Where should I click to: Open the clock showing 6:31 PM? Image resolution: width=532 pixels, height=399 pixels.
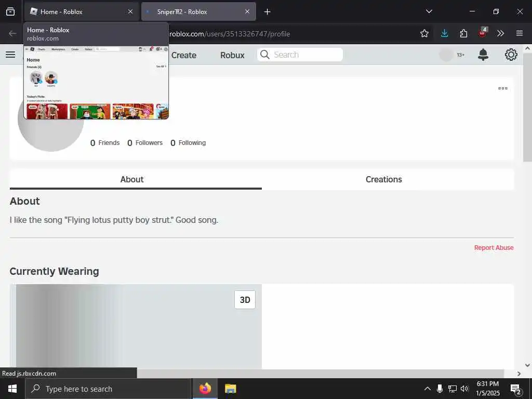(x=488, y=389)
